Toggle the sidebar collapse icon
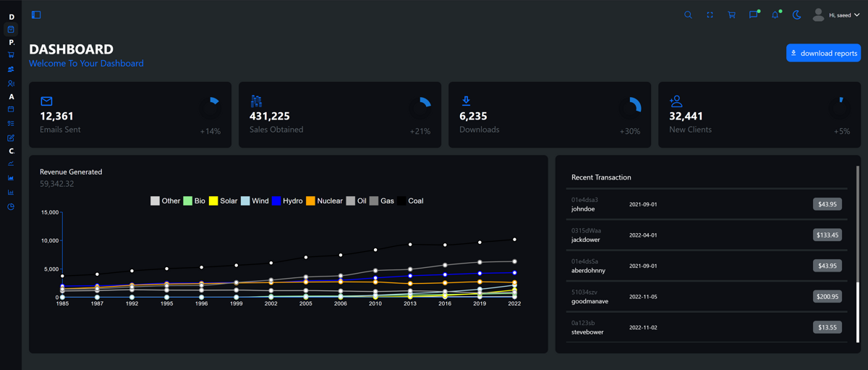The height and width of the screenshot is (370, 868). point(36,14)
